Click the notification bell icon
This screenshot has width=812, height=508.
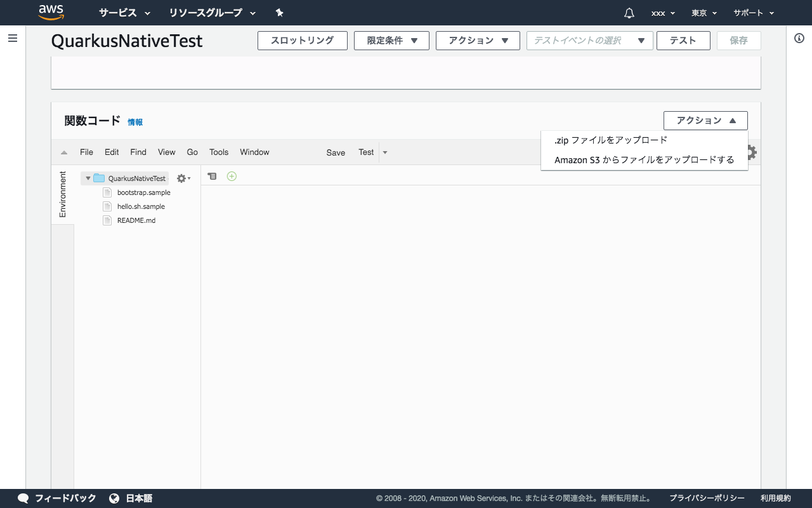[x=629, y=12]
